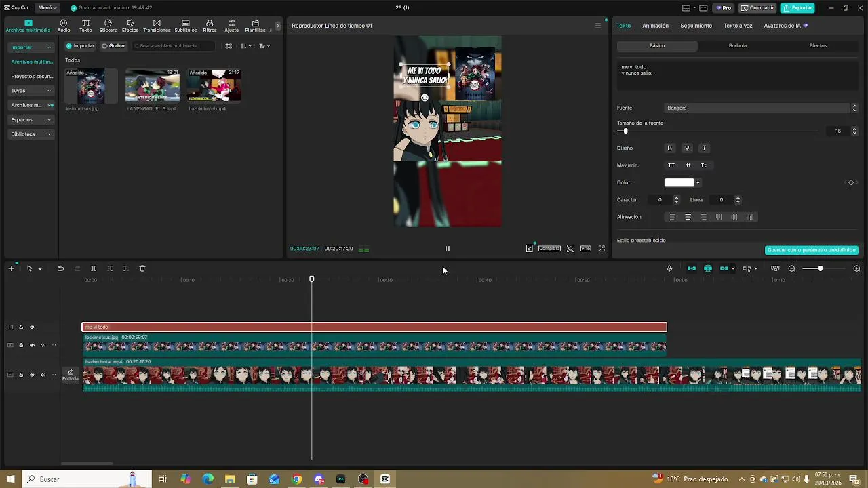Lock the text track 'me vi todo'
The height and width of the screenshot is (488, 868).
tap(21, 327)
